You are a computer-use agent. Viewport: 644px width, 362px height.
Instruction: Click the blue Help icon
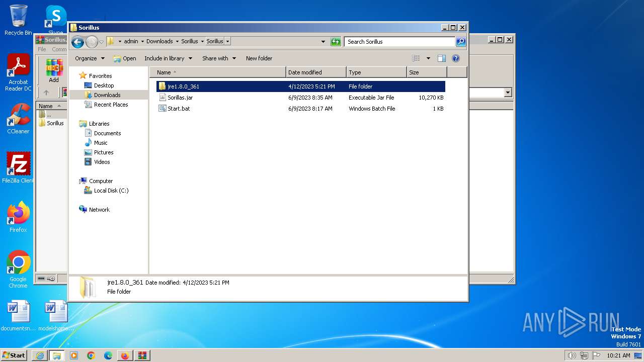456,58
